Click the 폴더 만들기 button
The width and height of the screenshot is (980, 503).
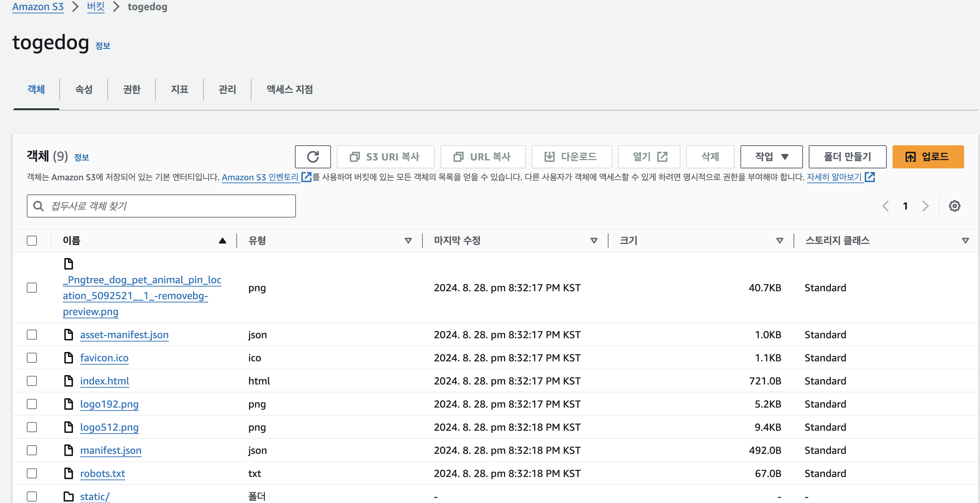(847, 156)
